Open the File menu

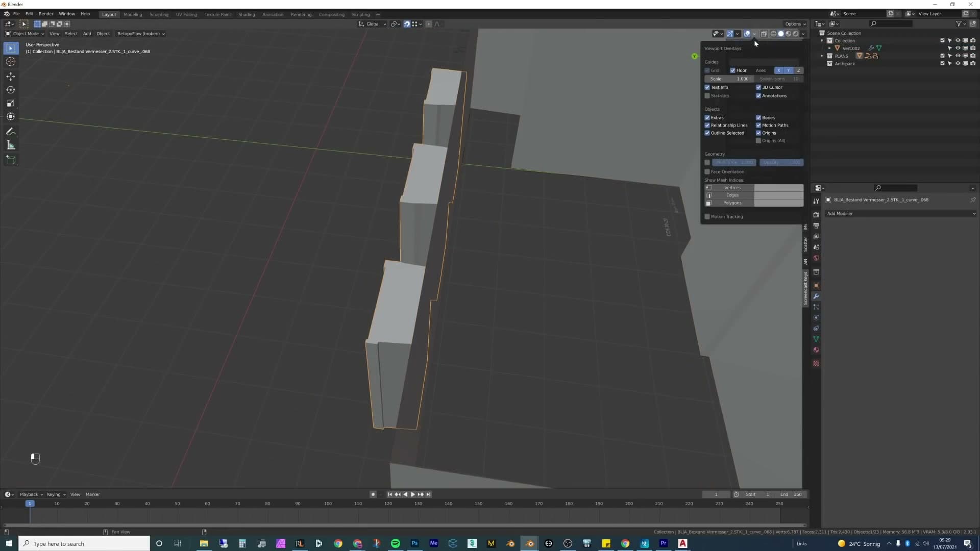tap(16, 14)
